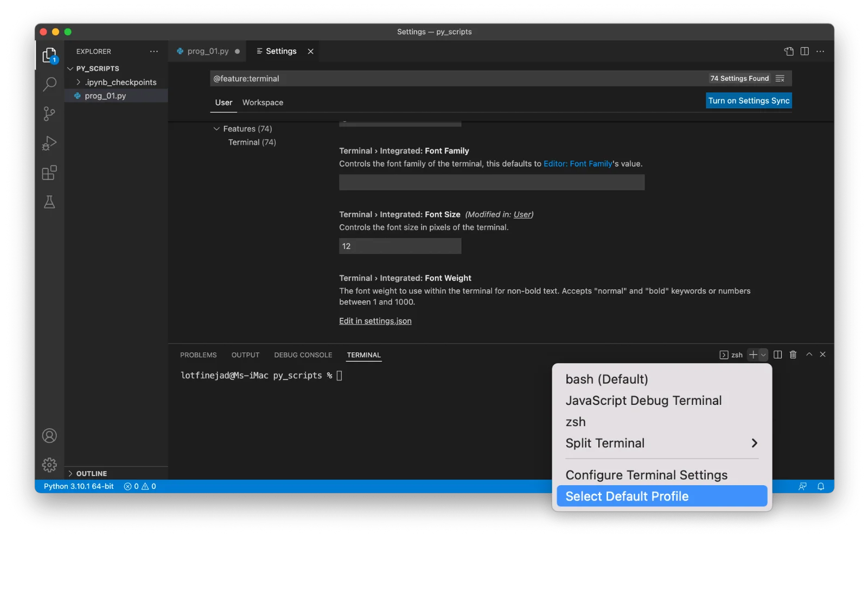Image resolution: width=868 pixels, height=597 pixels.
Task: Collapse the PY_SCRIPTS folder
Action: click(71, 68)
